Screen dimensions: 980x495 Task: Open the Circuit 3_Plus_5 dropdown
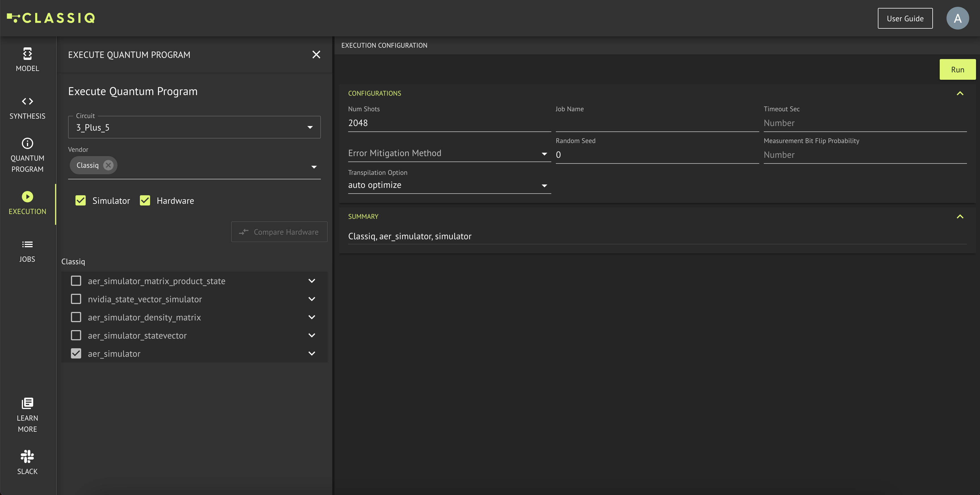pyautogui.click(x=194, y=127)
